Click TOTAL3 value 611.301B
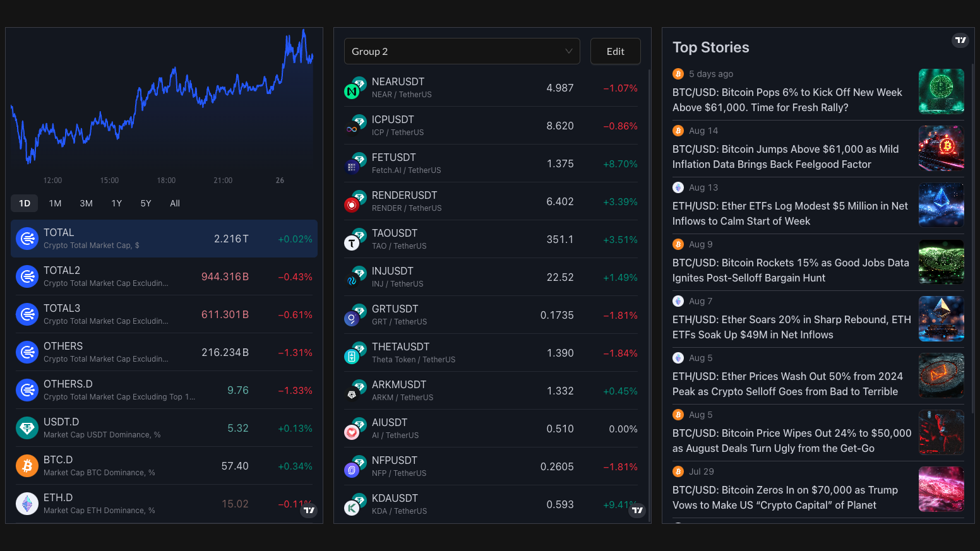This screenshot has width=980, height=551. [x=225, y=314]
